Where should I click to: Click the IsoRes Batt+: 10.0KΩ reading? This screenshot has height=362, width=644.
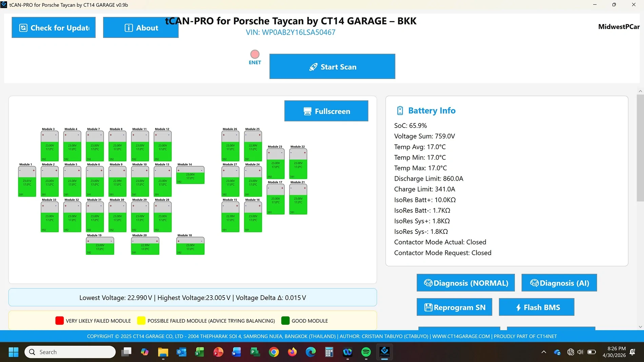coord(425,200)
